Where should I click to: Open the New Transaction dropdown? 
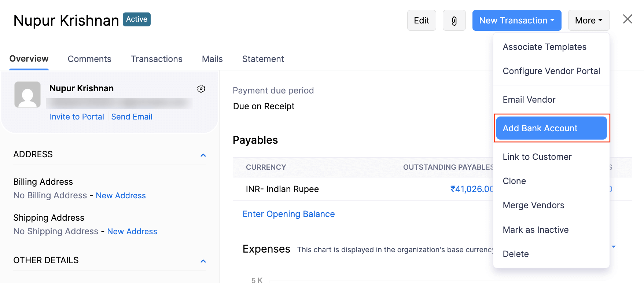pos(516,21)
